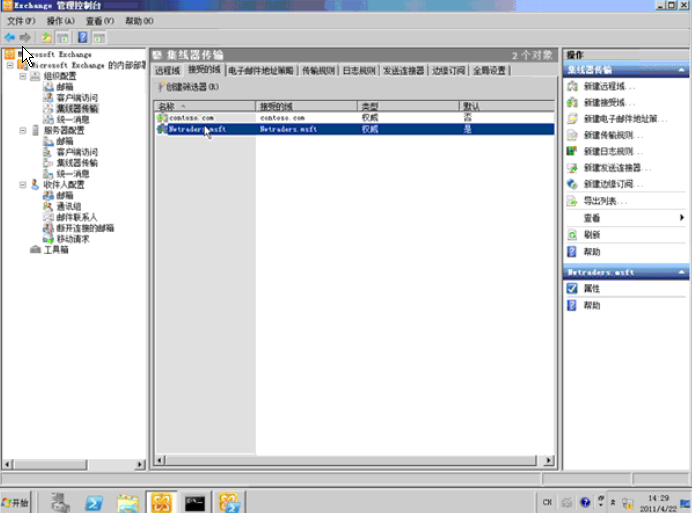Select 客户端访问 under 组织配置 in the tree
This screenshot has height=513, width=692.
click(x=77, y=98)
